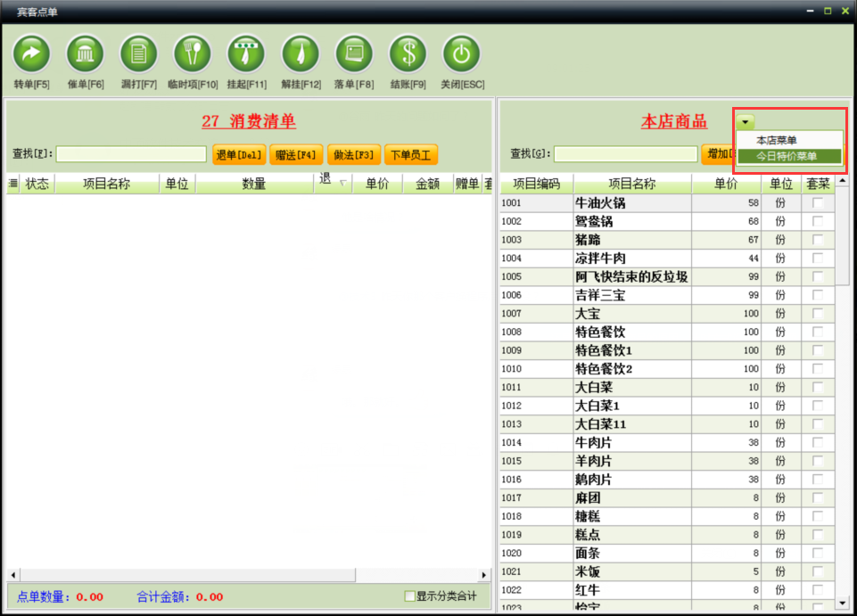Screen dimensions: 857x616
Task: Add a temporary item with 临时项[F10]
Action: (193, 53)
